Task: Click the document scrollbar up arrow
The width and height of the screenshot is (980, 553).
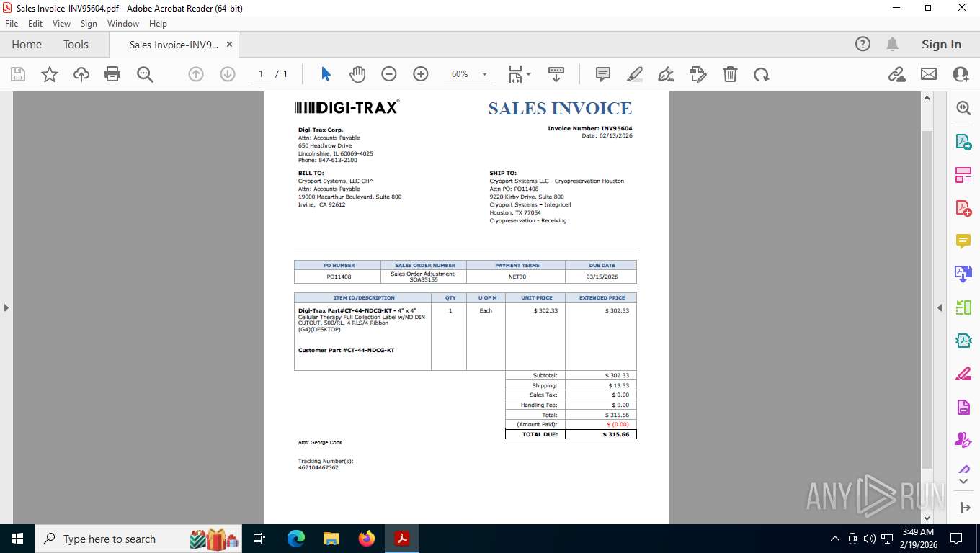Action: pos(927,99)
